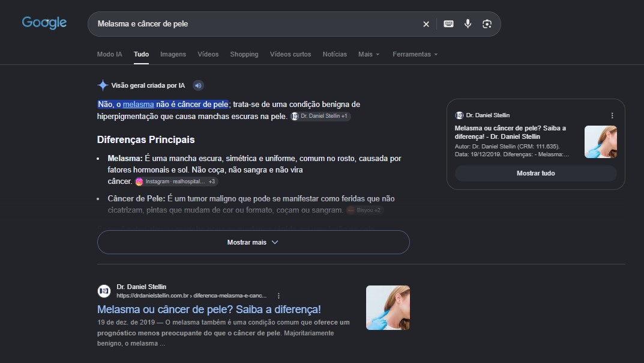Start voice search with the microphone icon
The image size is (644, 363).
[468, 24]
